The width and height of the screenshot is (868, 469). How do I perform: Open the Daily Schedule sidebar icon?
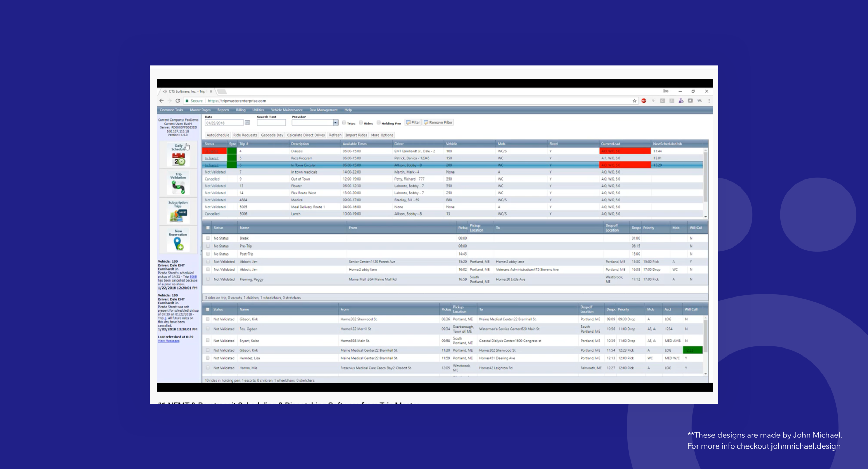coord(178,159)
